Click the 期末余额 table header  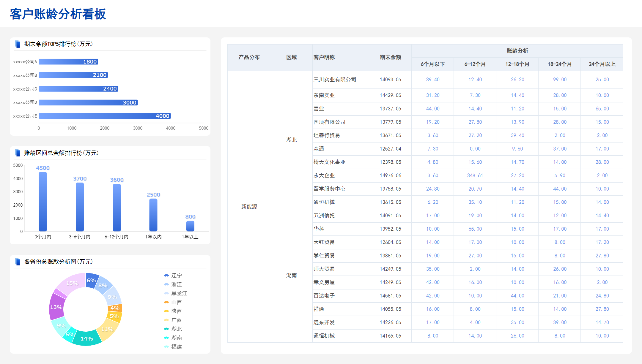[390, 57]
